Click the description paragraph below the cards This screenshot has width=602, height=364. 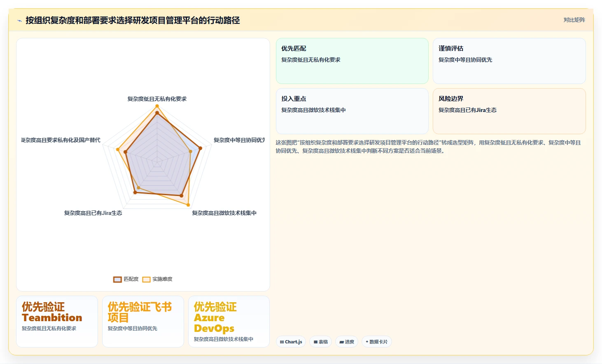(x=428, y=147)
